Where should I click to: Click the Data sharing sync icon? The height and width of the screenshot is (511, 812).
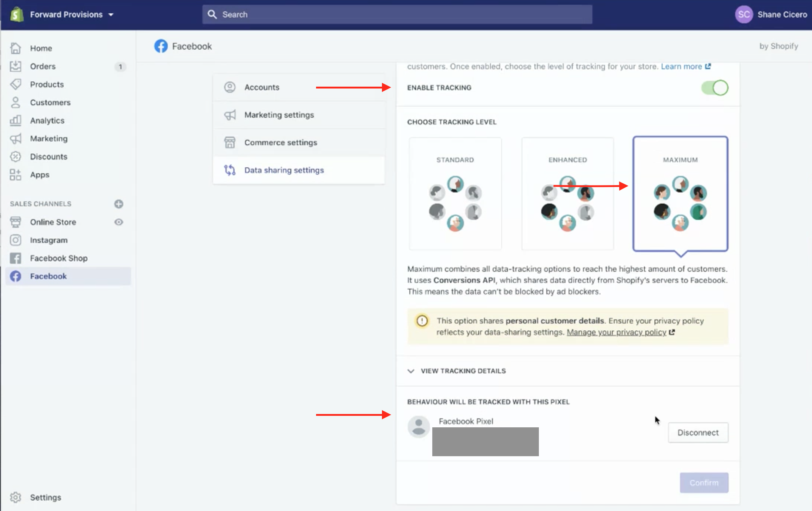click(x=230, y=170)
